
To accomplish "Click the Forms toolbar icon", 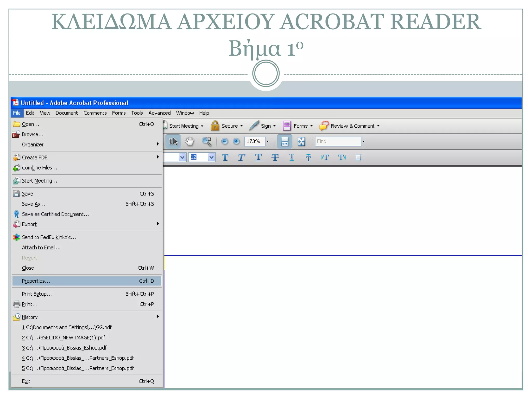I will (x=287, y=126).
